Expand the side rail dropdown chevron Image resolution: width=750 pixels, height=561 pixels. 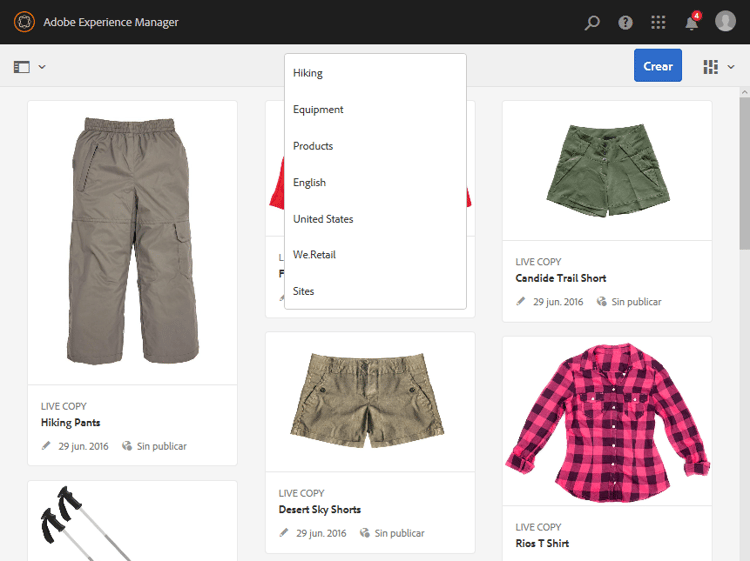click(42, 67)
